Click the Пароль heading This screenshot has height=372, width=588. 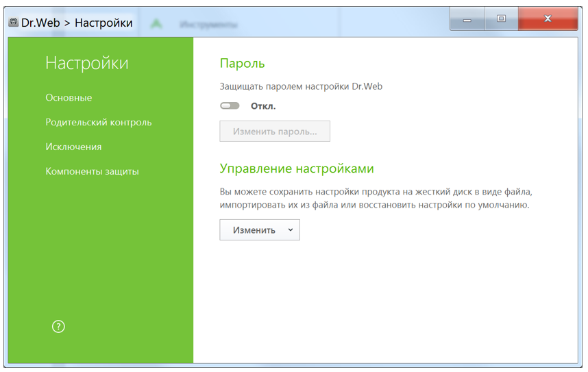point(242,64)
